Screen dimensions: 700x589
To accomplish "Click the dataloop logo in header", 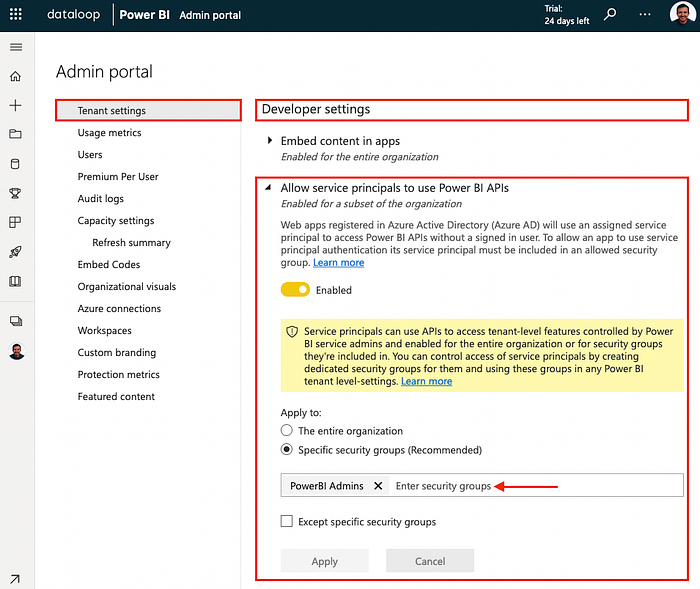I will (74, 14).
